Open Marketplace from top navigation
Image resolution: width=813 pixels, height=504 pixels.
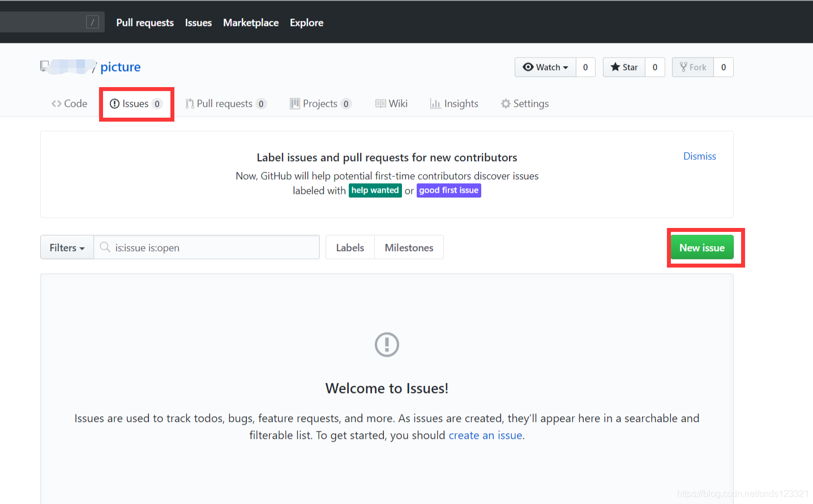point(251,23)
